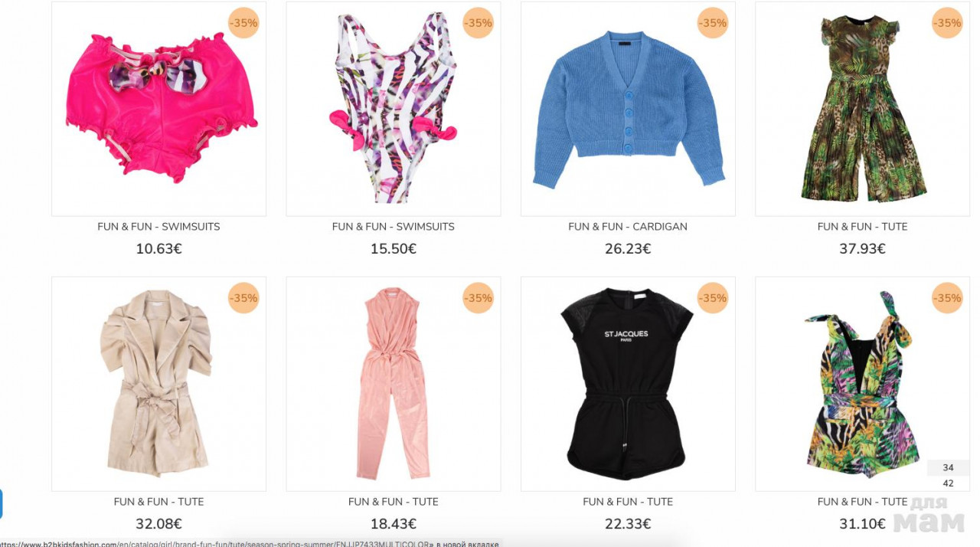Open FUN & FUN - SWIMSUITS priced 15.50€
Screen dimensions: 980x547
[394, 227]
